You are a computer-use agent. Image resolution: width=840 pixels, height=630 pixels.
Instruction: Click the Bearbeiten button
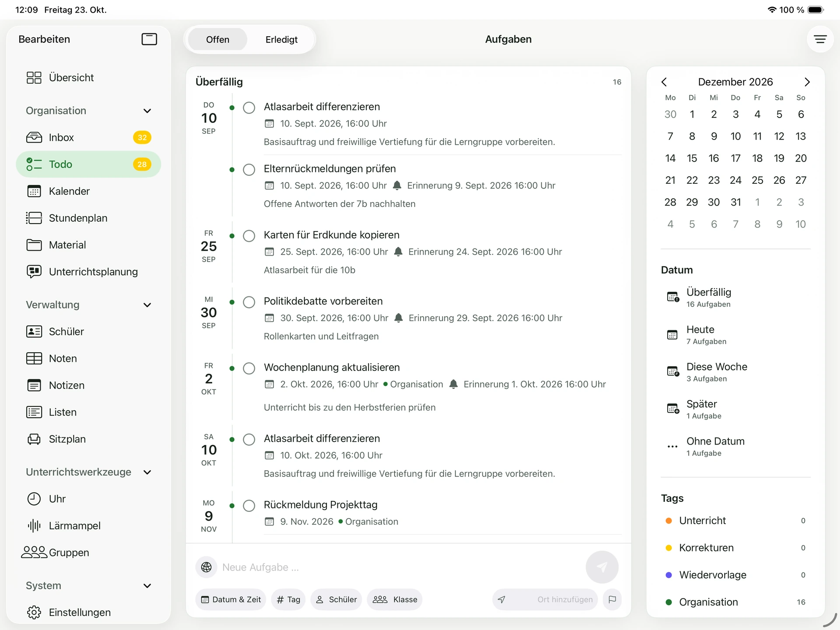(44, 39)
